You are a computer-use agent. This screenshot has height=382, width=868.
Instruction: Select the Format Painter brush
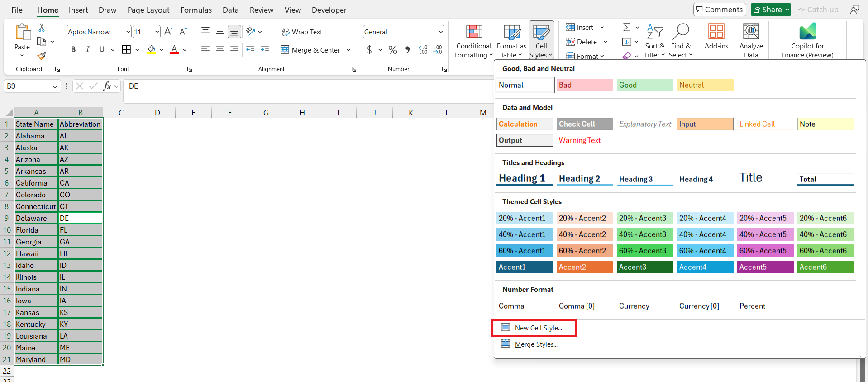coord(42,56)
